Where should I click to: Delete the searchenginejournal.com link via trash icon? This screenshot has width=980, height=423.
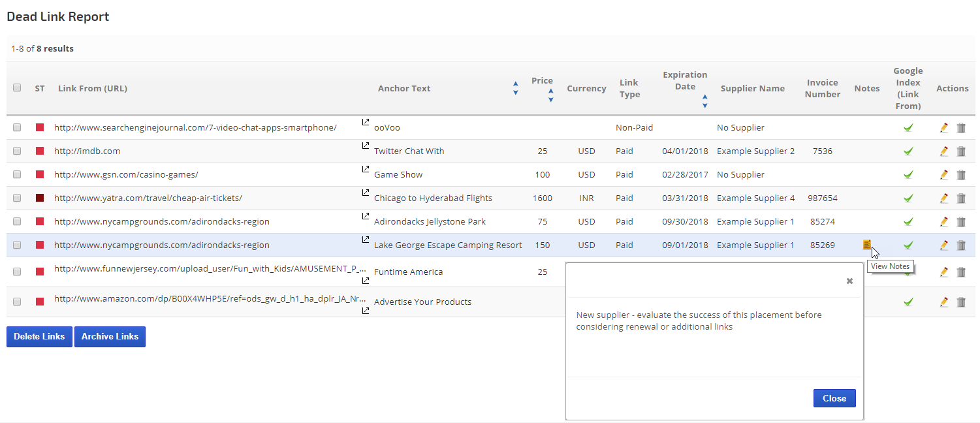pos(961,128)
